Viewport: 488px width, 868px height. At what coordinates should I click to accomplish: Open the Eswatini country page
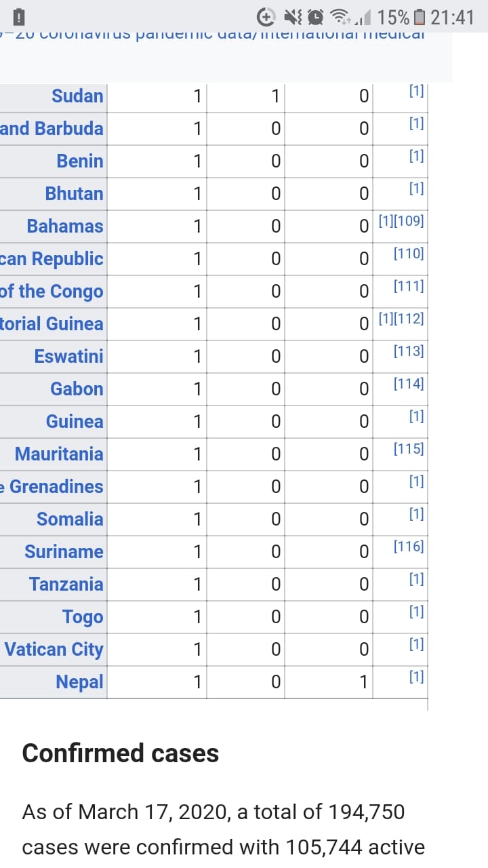click(x=68, y=357)
